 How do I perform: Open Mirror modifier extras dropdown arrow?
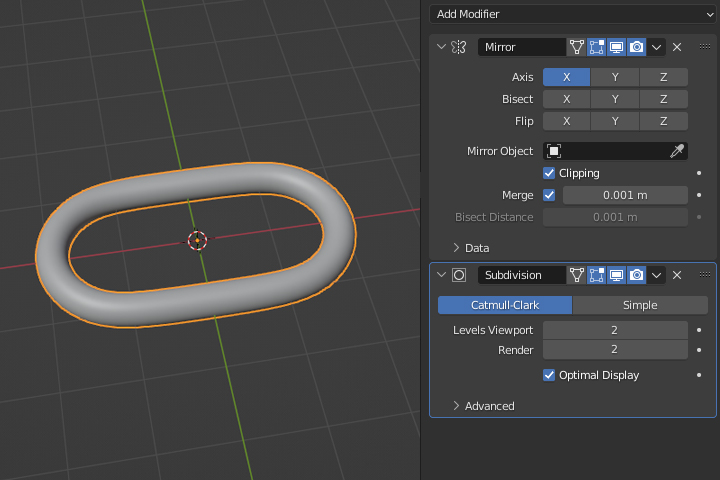[x=656, y=47]
